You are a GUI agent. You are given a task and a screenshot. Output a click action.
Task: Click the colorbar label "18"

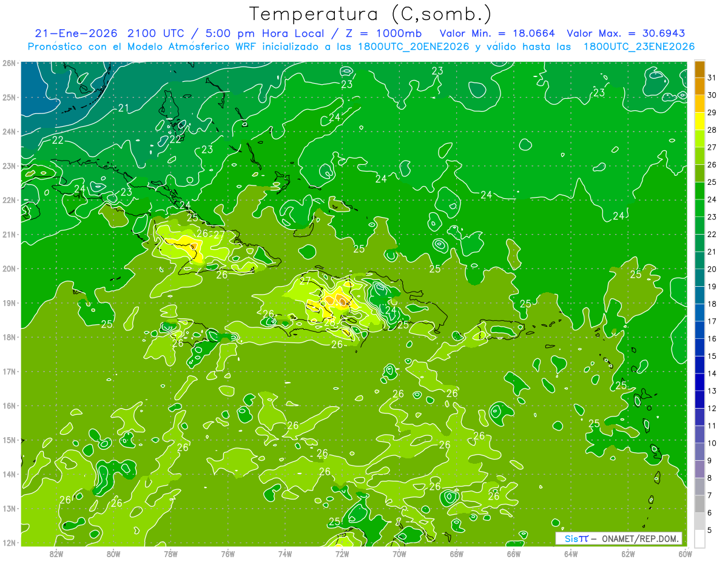(x=712, y=304)
